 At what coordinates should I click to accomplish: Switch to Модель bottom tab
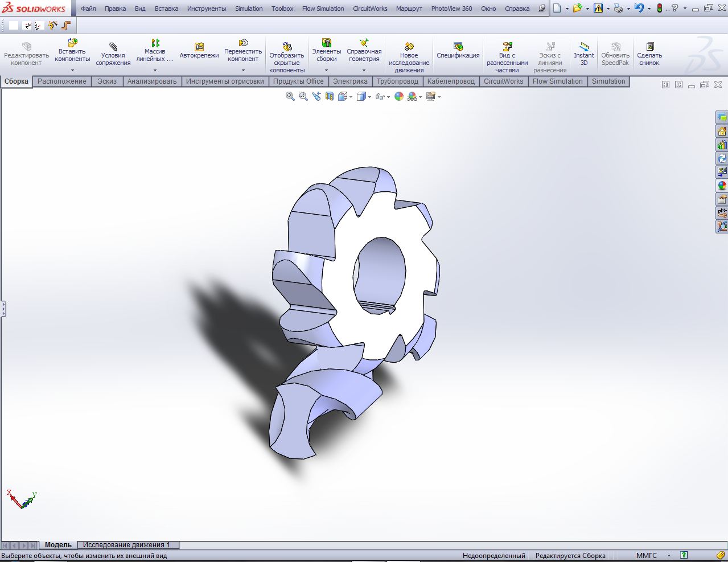[58, 545]
